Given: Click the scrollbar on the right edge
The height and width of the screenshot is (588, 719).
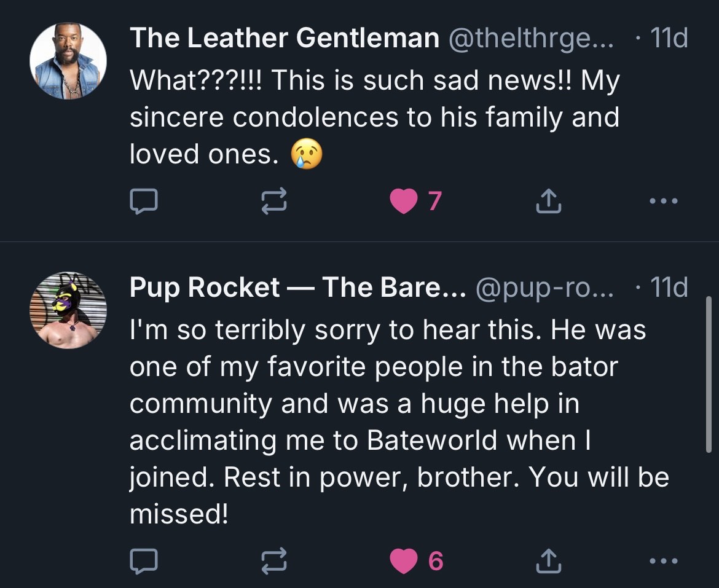Looking at the screenshot, I should [709, 374].
